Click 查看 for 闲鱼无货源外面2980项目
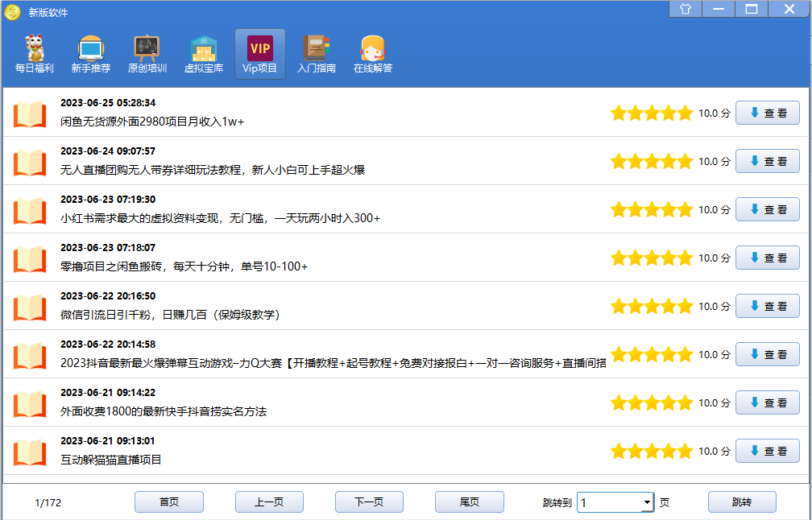 [768, 113]
